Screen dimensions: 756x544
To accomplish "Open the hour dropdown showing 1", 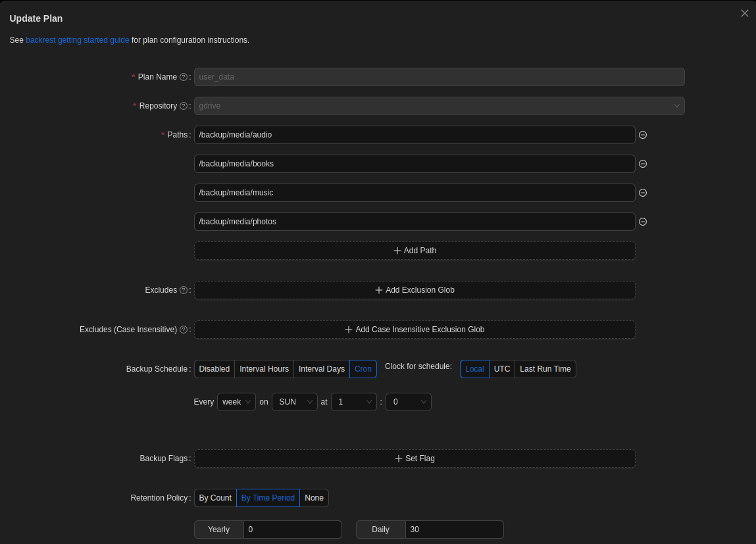I will point(353,402).
